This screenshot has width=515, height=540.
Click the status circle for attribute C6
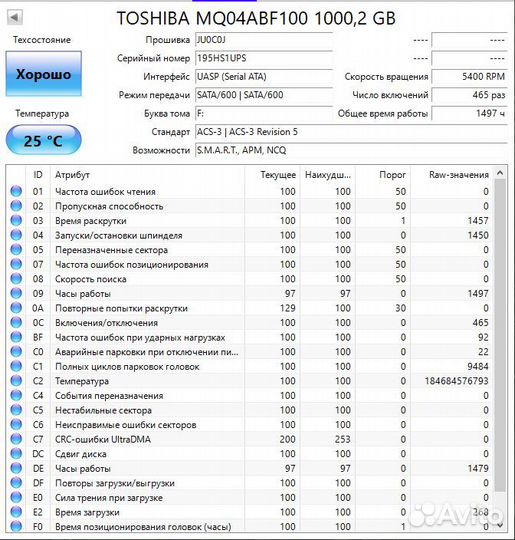[16, 424]
